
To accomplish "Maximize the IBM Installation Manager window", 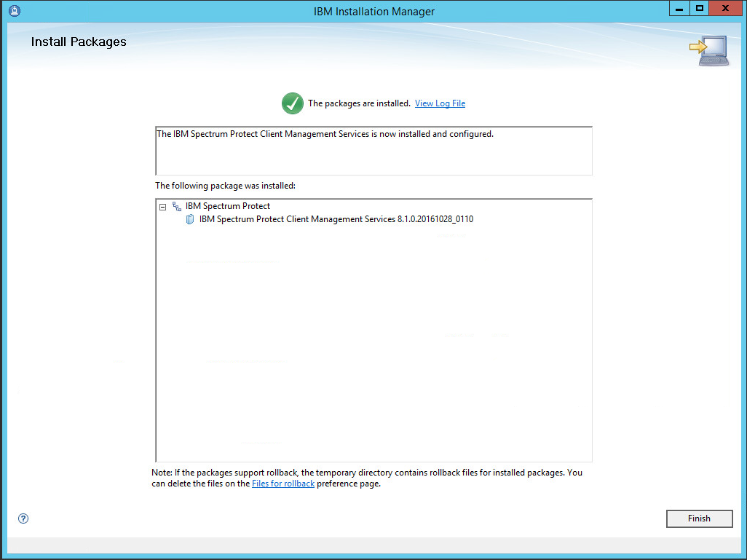I will [700, 9].
